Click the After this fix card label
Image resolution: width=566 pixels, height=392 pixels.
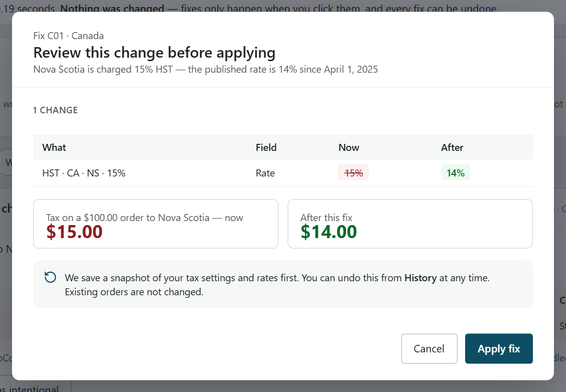pos(326,218)
